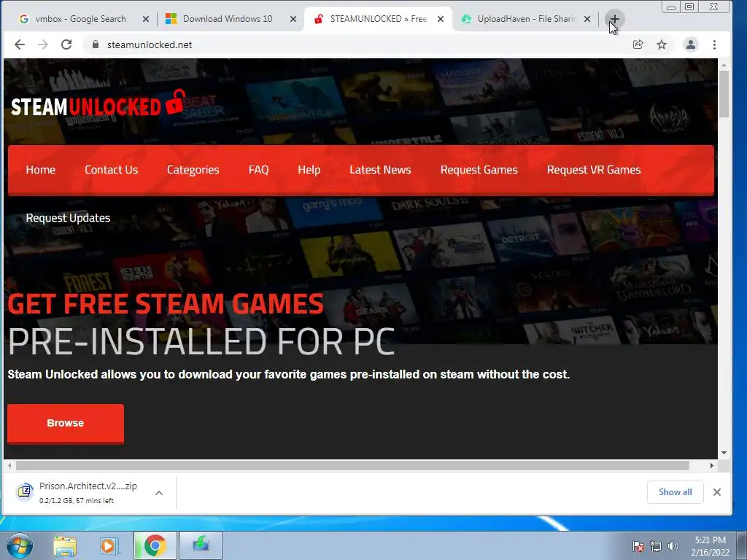Switch to the Download Windows 10 tab
The height and width of the screenshot is (560, 747).
coord(228,19)
